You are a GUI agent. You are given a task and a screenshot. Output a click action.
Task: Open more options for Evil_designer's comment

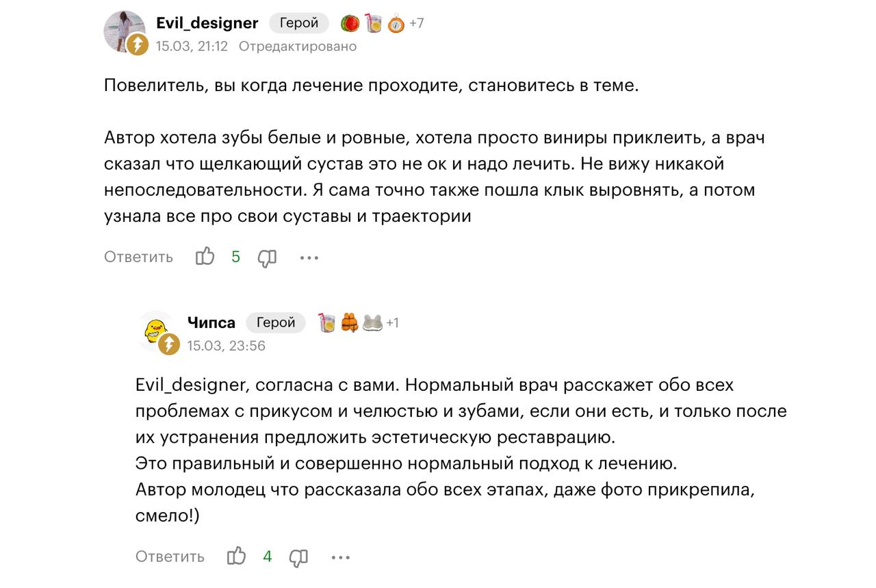309,258
